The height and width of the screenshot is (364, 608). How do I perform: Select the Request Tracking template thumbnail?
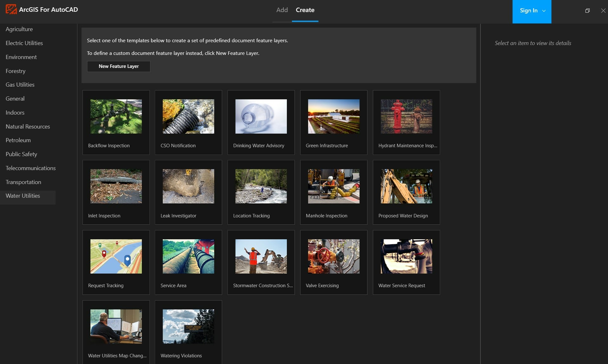pyautogui.click(x=116, y=256)
